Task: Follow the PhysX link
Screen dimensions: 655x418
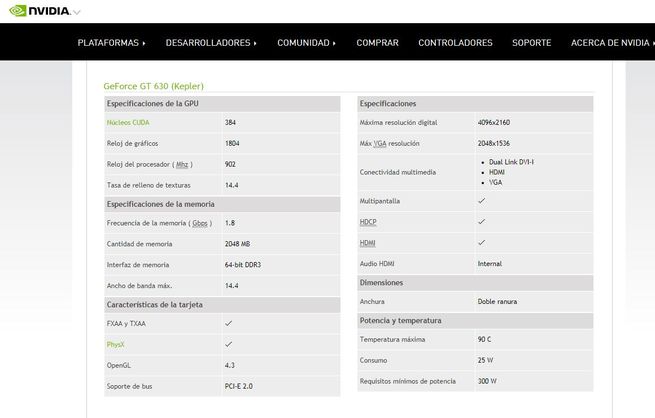Action: [x=115, y=345]
